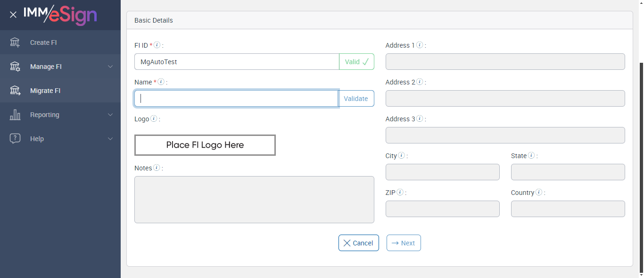The width and height of the screenshot is (644, 278).
Task: Expand the Help menu chevron
Action: point(110,139)
